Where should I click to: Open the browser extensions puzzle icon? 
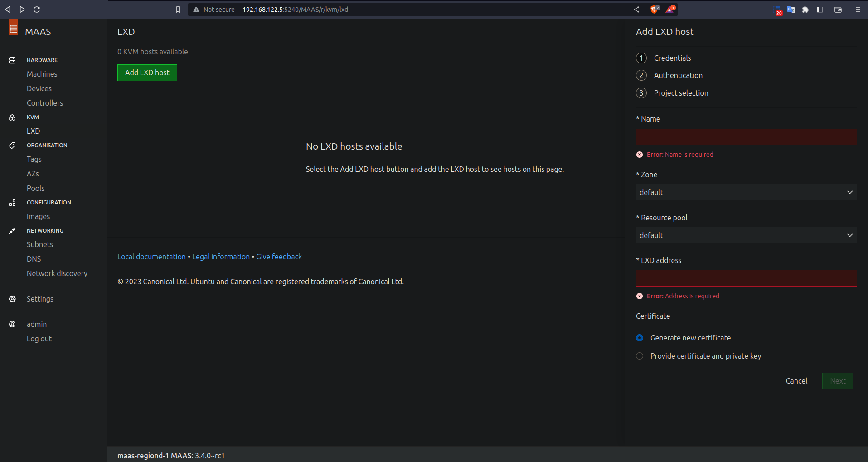tap(805, 10)
